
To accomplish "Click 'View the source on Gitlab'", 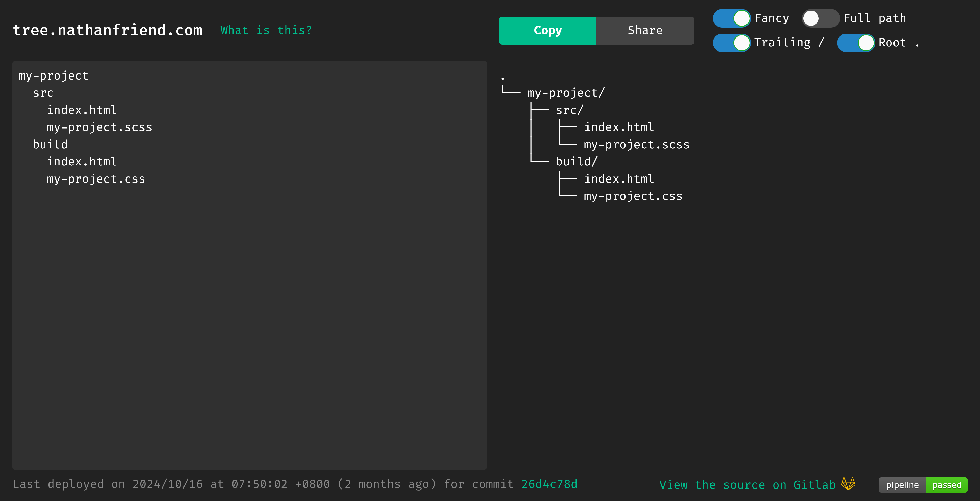I will (x=747, y=485).
